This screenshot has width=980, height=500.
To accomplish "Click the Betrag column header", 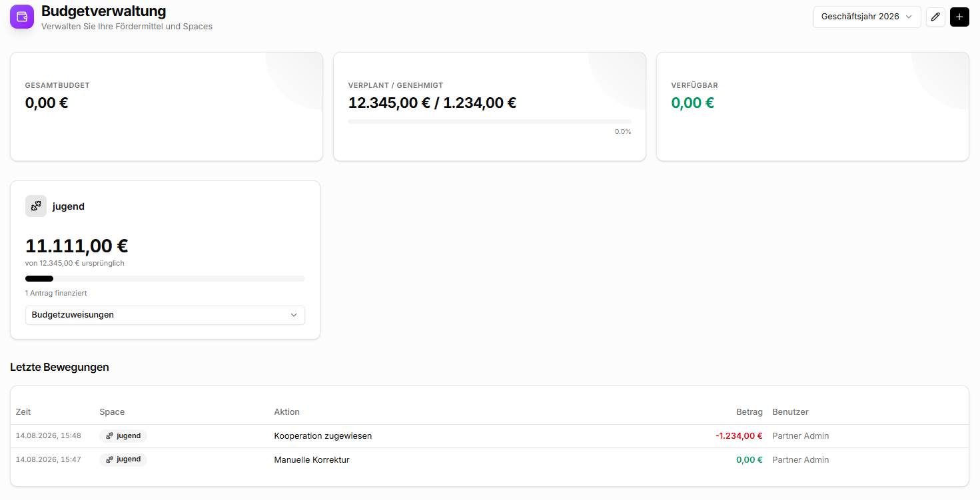I will [749, 412].
